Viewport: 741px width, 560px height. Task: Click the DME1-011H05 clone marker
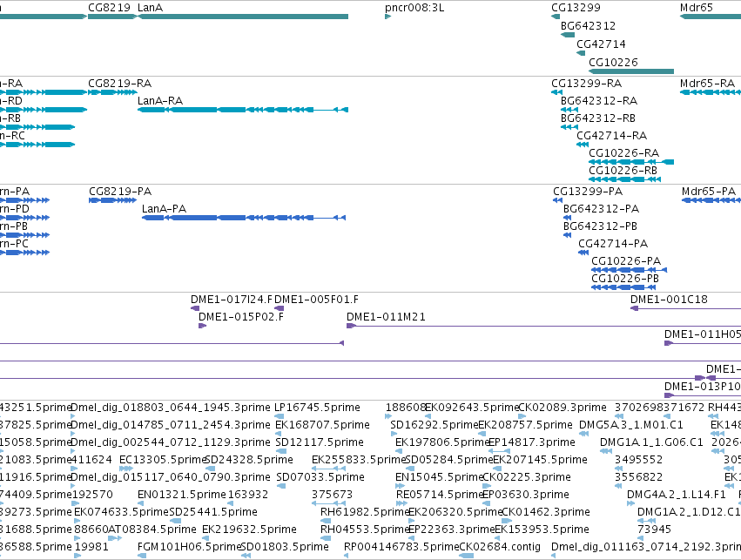[x=669, y=343]
